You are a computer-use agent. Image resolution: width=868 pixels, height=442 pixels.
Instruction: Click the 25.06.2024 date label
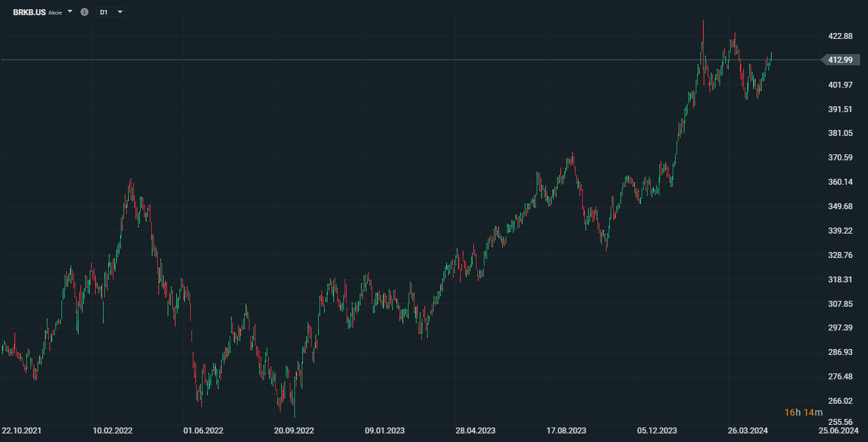[x=838, y=431]
